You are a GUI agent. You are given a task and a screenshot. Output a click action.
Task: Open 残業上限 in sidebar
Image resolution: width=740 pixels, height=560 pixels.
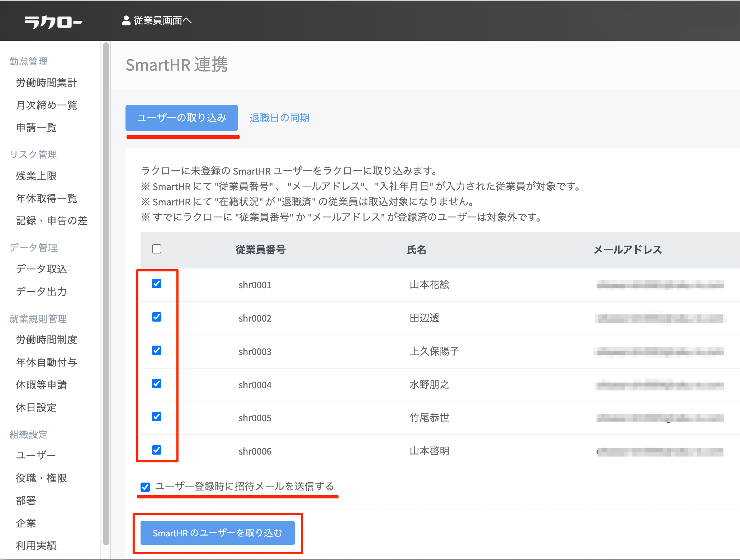(36, 176)
